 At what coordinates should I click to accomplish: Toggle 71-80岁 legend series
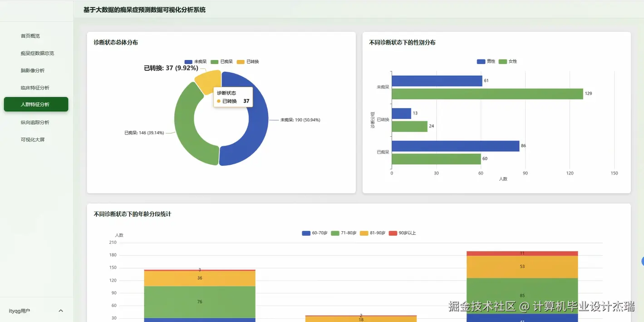344,233
